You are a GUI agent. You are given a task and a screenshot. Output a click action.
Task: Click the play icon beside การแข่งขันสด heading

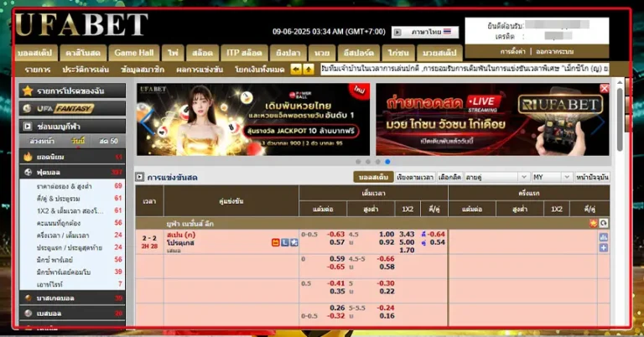140,177
